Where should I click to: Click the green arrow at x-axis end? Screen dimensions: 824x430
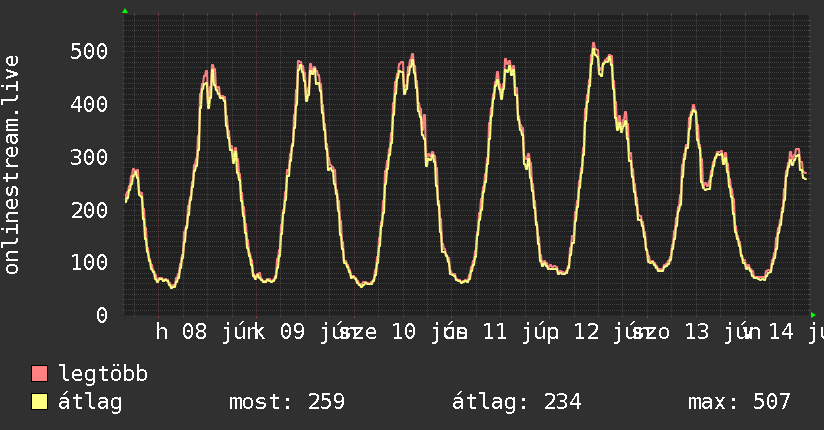(x=813, y=315)
